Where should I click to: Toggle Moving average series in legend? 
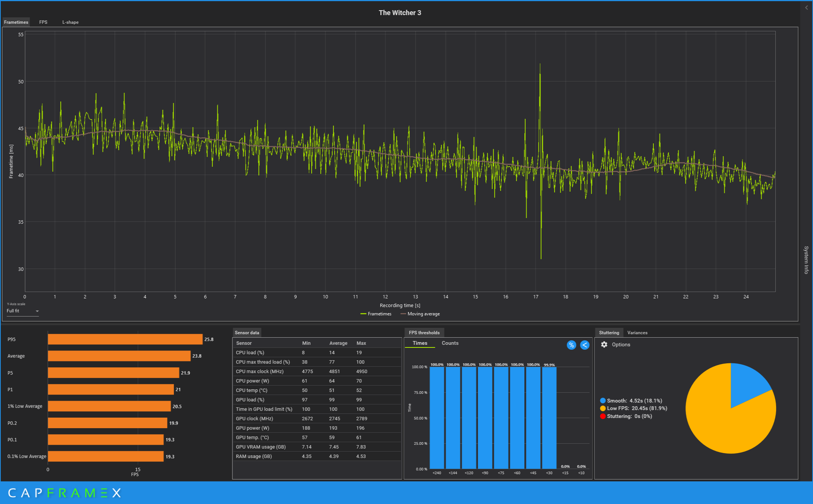[420, 314]
